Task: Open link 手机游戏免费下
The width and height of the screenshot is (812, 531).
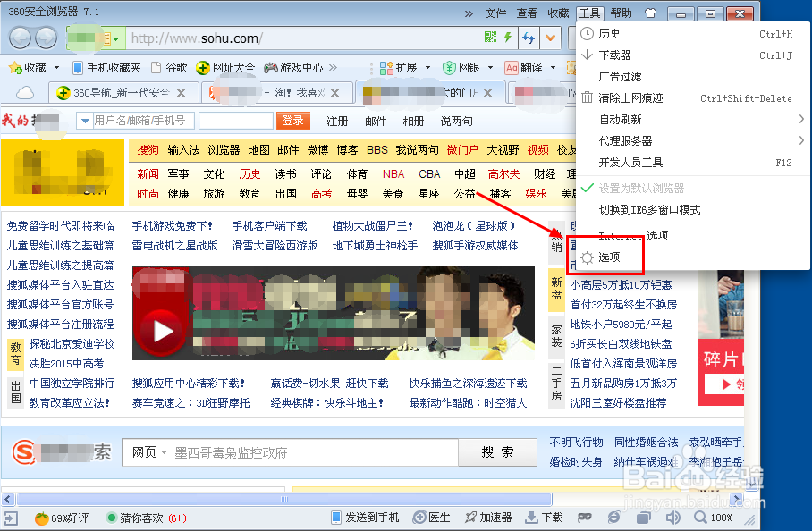Action: coord(173,226)
